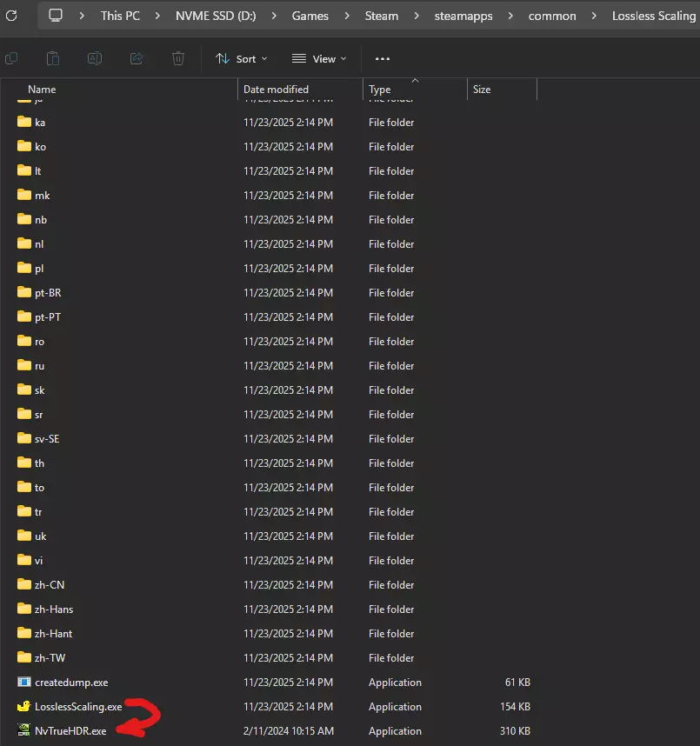This screenshot has width=700, height=746.
Task: Select the ru folder icon
Action: pyautogui.click(x=23, y=365)
